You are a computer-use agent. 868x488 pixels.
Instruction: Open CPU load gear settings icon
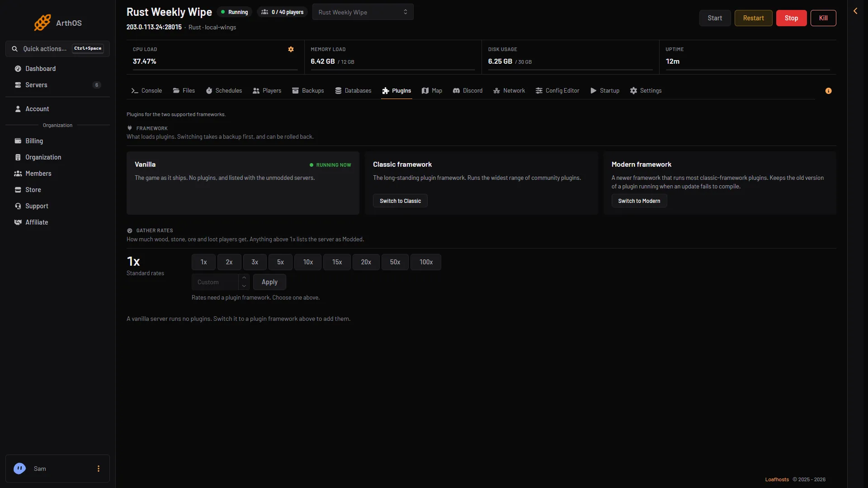pyautogui.click(x=291, y=49)
